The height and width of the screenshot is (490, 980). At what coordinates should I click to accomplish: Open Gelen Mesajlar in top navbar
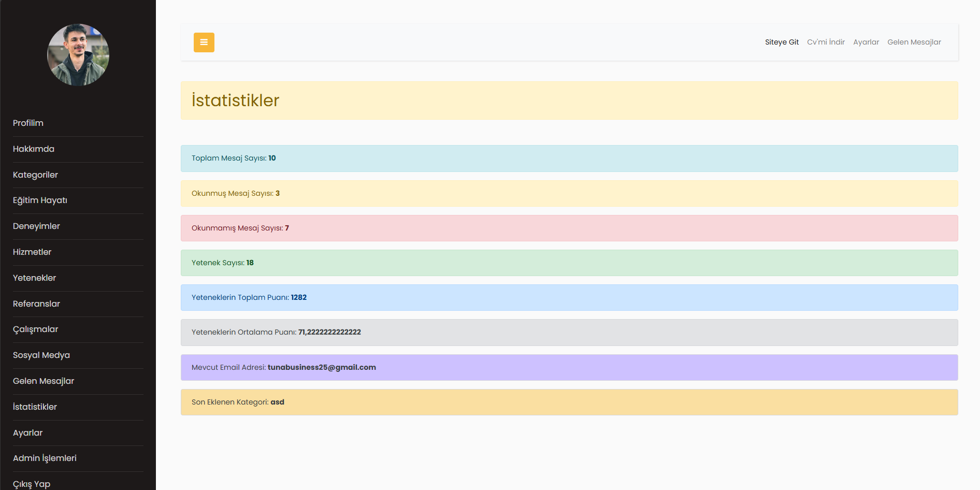click(x=914, y=42)
